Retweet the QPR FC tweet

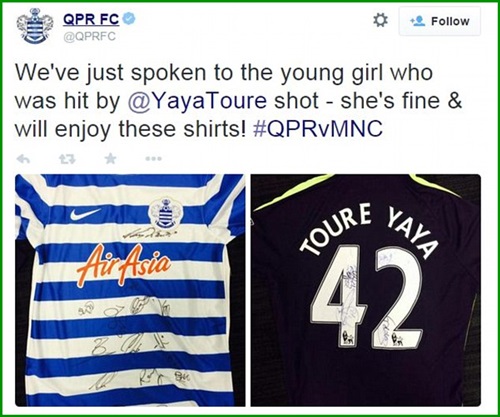click(x=67, y=159)
